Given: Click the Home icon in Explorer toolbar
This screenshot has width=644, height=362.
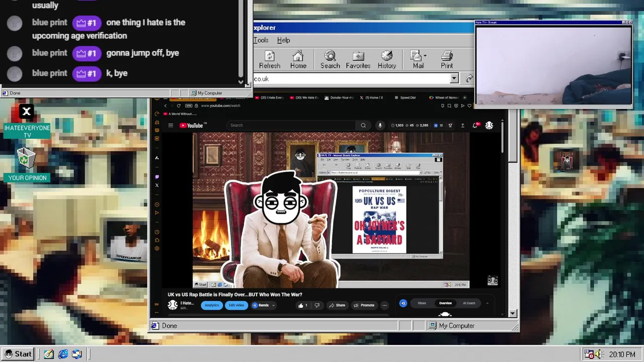Looking at the screenshot, I should click(298, 60).
